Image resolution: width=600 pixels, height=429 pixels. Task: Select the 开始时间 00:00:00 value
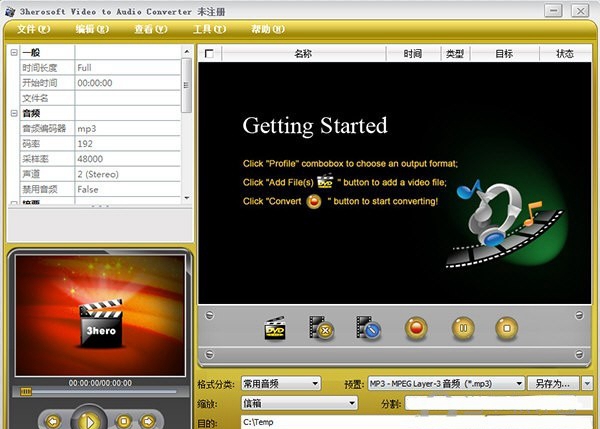[127, 83]
